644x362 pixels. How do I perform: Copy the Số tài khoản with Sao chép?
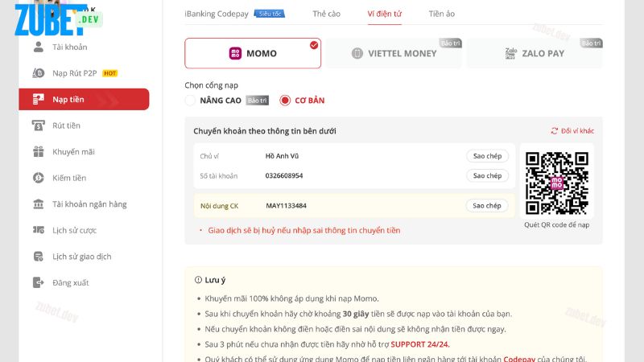487,175
